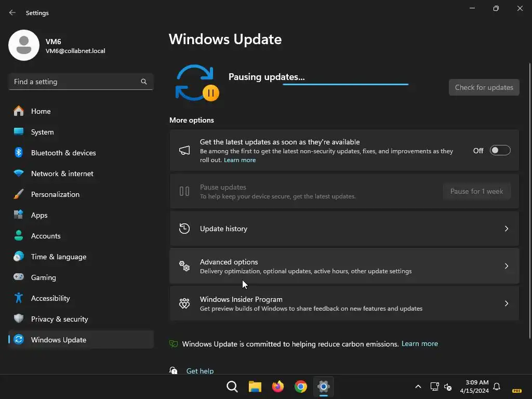This screenshot has width=532, height=399.
Task: Click the network display icon in system tray
Action: (435, 387)
